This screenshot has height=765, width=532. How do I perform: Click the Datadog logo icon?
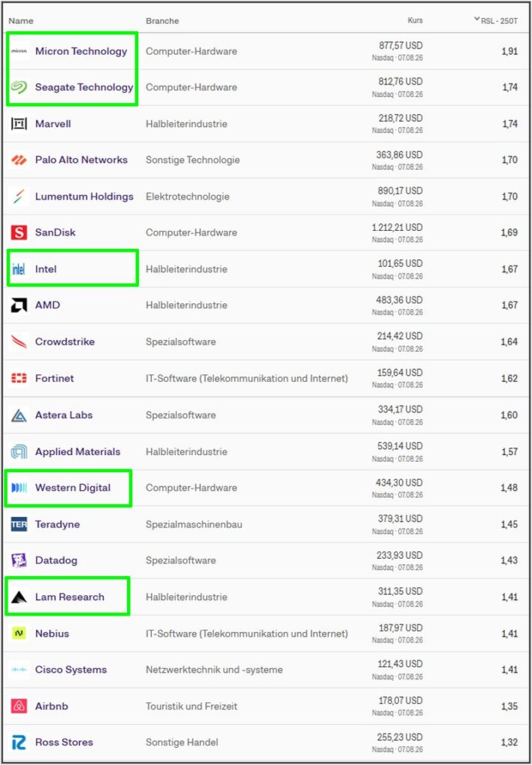coord(19,560)
